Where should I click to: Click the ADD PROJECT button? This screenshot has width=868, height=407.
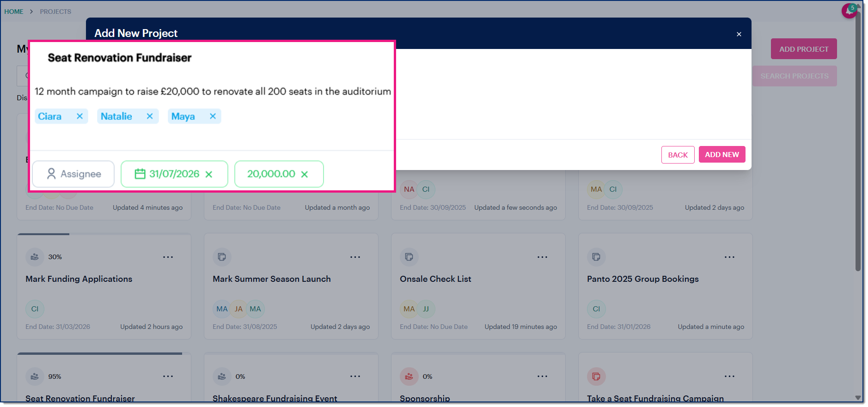tap(804, 49)
